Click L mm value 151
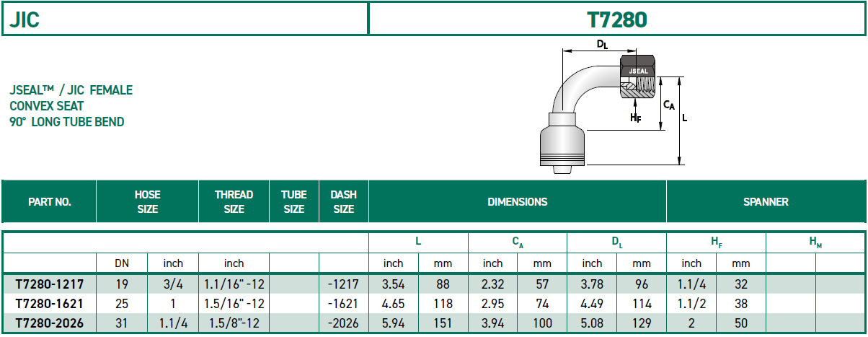 [443, 323]
